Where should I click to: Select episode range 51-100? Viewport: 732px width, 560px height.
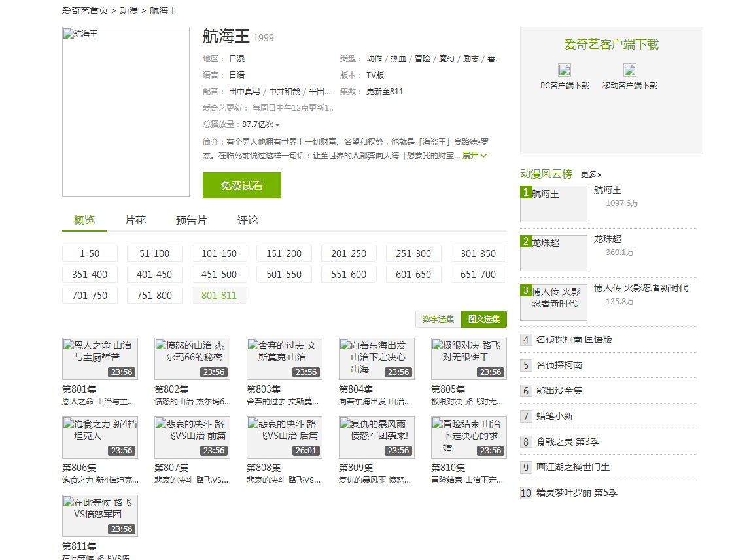pos(154,253)
